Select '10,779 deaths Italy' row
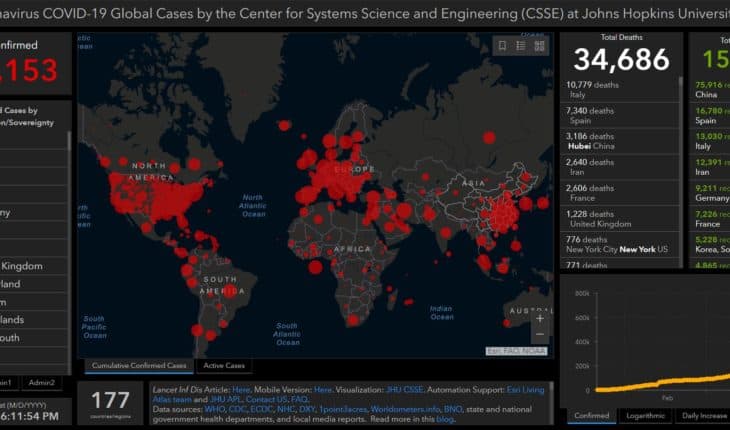Image resolution: width=730 pixels, height=430 pixels. (619, 89)
